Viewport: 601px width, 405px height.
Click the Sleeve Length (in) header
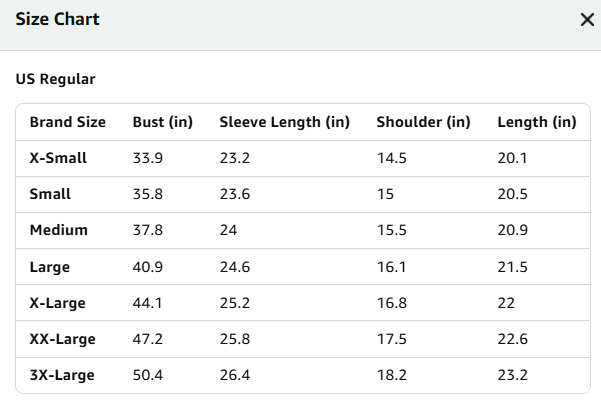[x=284, y=122]
